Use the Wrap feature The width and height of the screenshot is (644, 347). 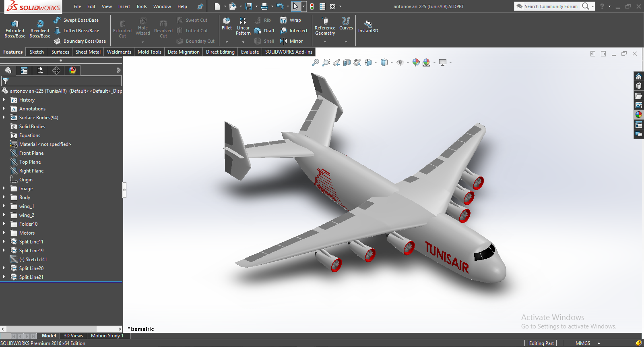290,20
